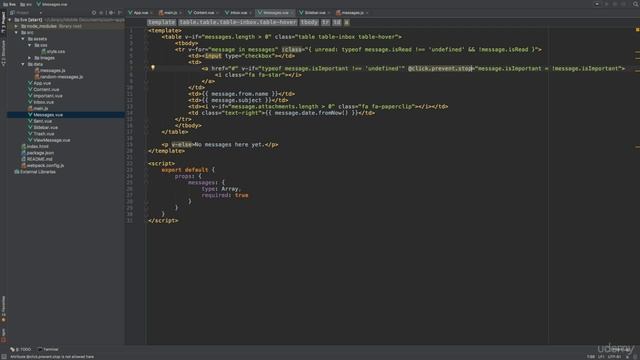Expand the node_modules folder
640x360 pixels.
[x=17, y=26]
